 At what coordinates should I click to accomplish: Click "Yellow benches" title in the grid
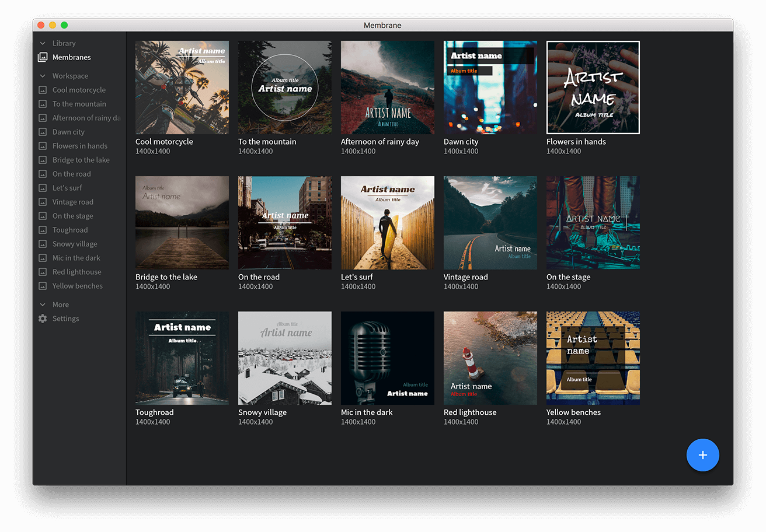pos(573,412)
